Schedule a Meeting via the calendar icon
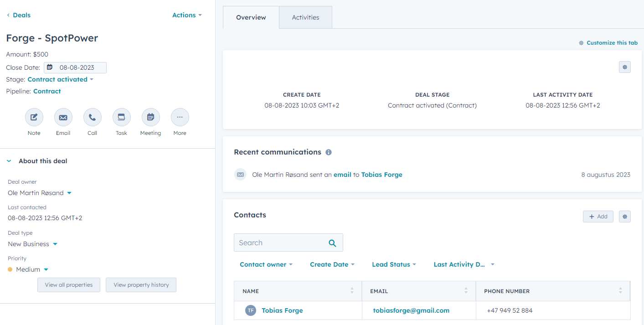Screen dimensions: 644x325 [x=150, y=118]
